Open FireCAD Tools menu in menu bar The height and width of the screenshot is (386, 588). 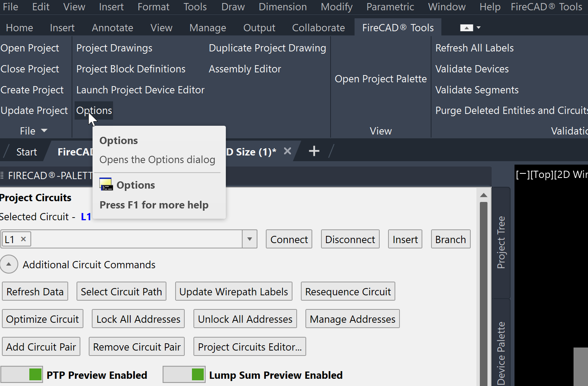click(x=546, y=7)
